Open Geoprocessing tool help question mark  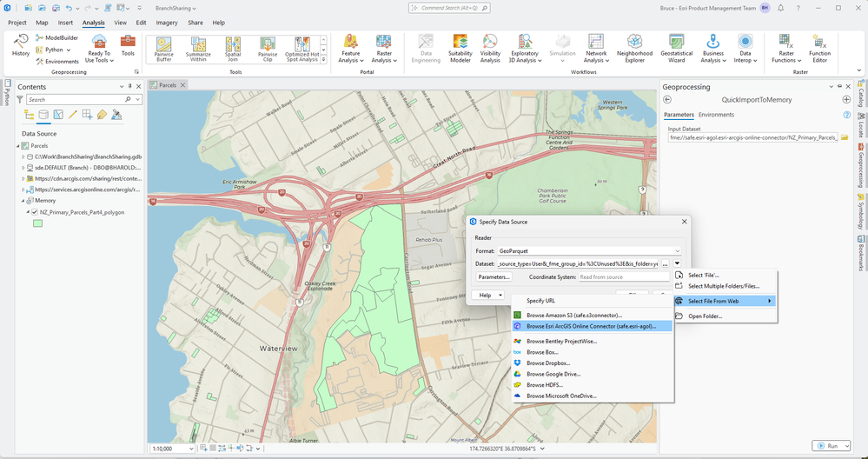pyautogui.click(x=846, y=115)
